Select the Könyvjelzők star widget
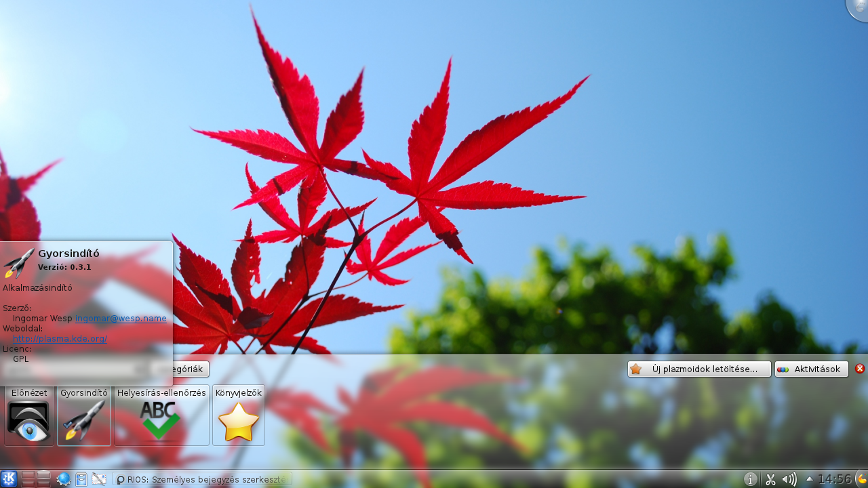868x488 pixels. coord(239,415)
